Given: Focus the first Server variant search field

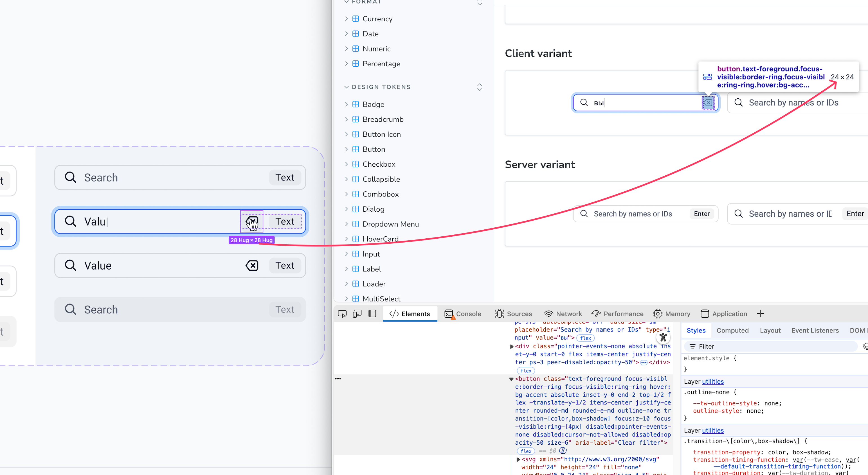Looking at the screenshot, I should (646, 214).
